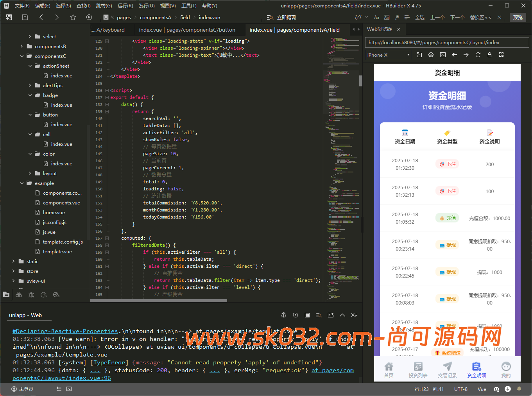
Task: Open the console search/filter icon
Action: (319, 315)
